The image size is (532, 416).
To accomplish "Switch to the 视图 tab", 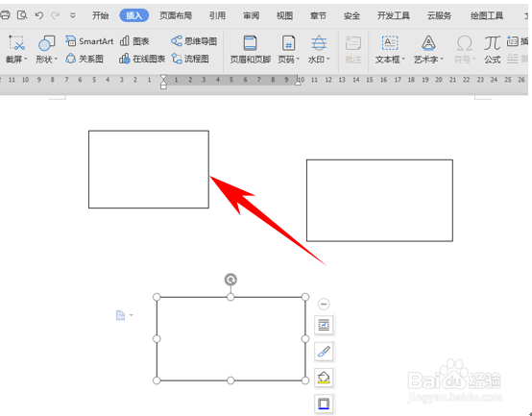I will 284,15.
